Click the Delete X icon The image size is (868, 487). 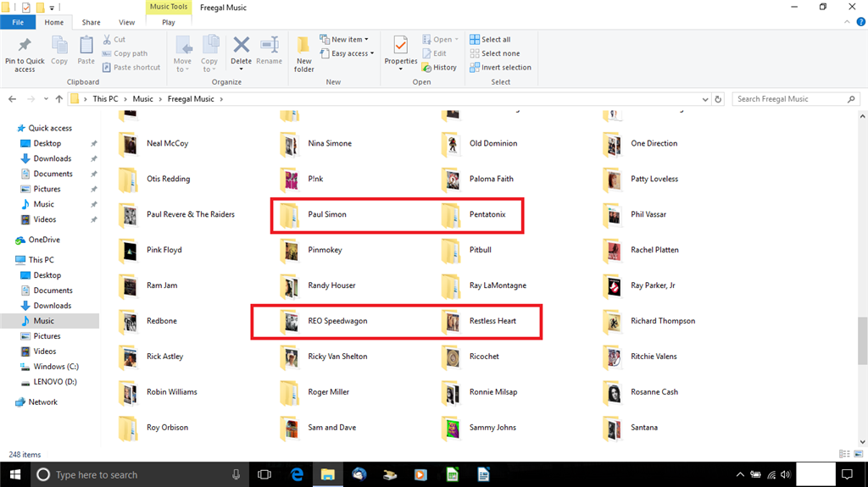[x=242, y=44]
